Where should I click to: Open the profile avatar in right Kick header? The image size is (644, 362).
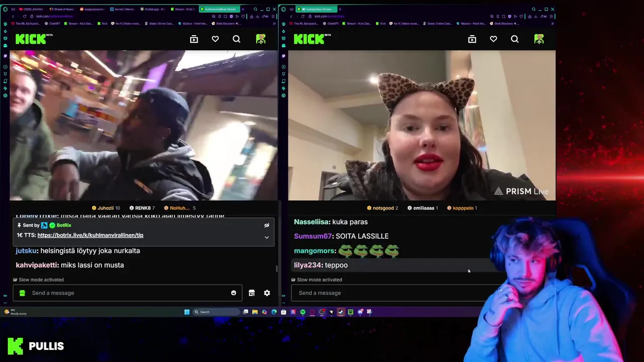[x=539, y=39]
